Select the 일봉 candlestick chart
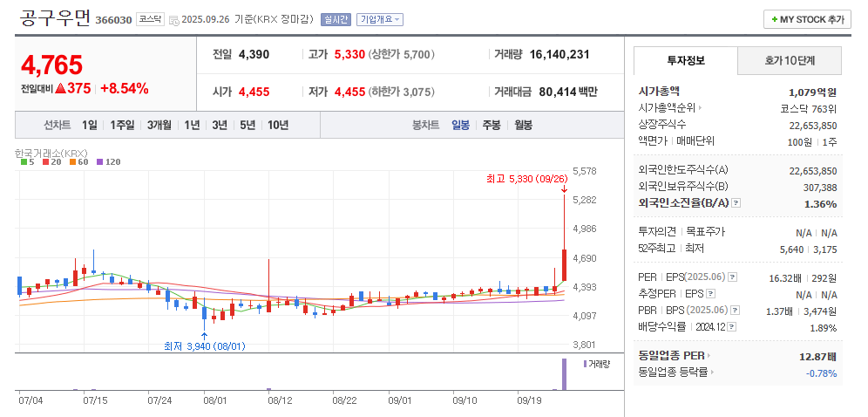Image resolution: width=868 pixels, height=417 pixels. (x=460, y=125)
